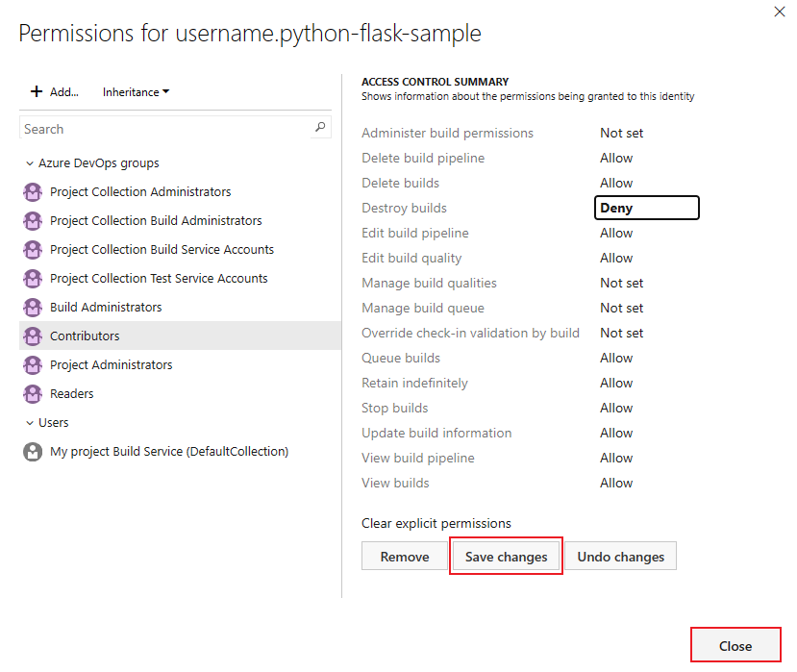Click the Readers group avatar icon

click(33, 394)
